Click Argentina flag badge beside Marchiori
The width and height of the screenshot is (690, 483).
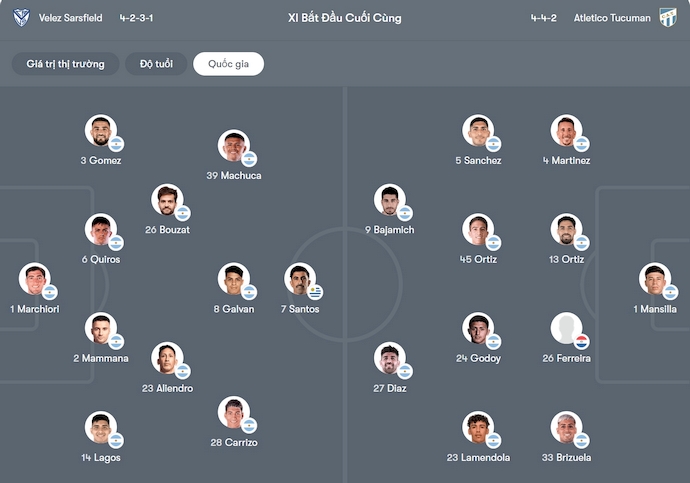point(50,292)
